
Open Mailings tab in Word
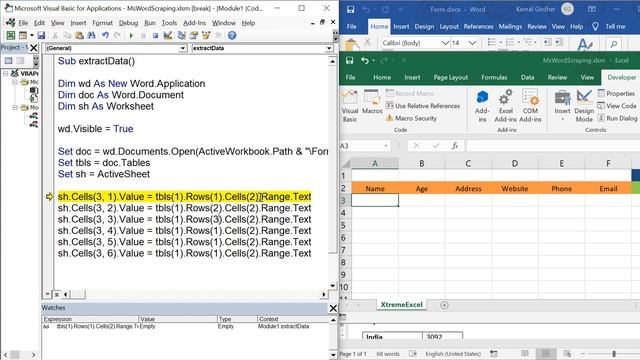pos(510,27)
